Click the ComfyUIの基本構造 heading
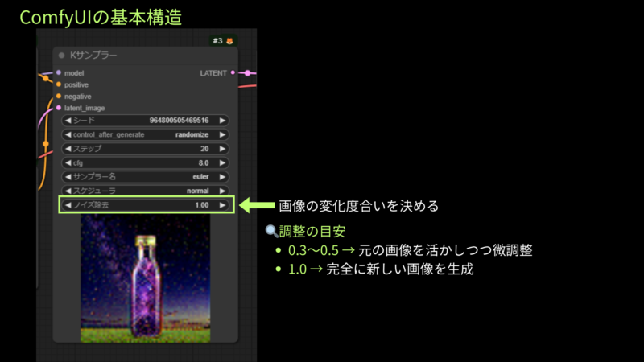The height and width of the screenshot is (362, 644). tap(101, 17)
